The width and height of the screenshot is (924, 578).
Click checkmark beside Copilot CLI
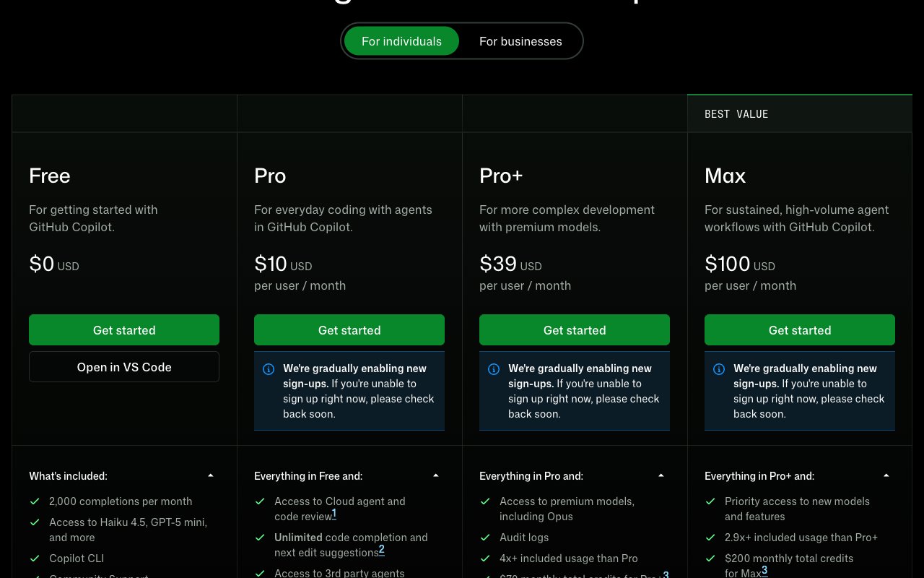35,558
